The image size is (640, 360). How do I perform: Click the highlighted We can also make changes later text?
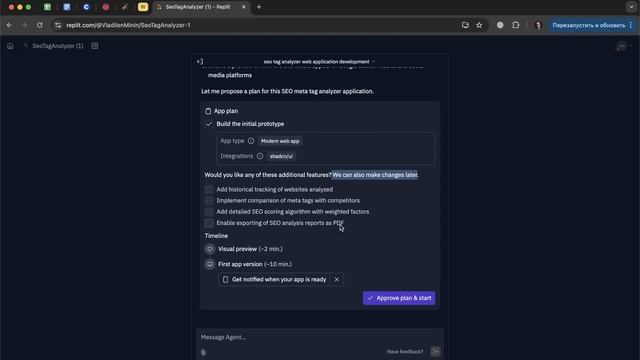[375, 175]
